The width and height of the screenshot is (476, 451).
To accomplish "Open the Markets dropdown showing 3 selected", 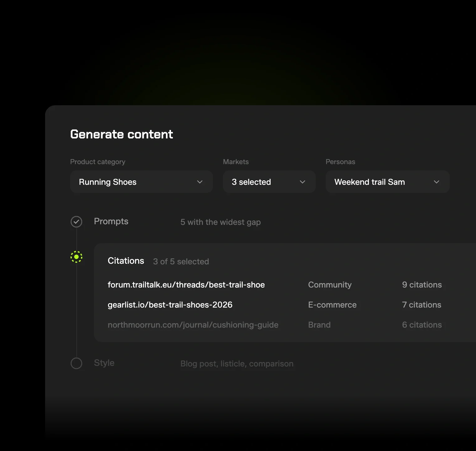I will (269, 182).
